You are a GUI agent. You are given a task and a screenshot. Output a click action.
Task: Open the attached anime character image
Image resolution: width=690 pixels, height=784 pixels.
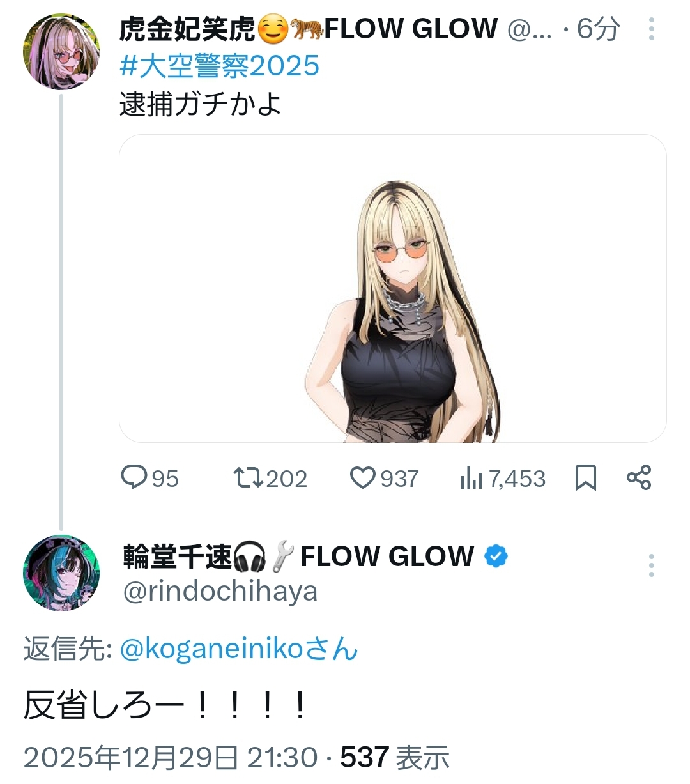point(392,288)
